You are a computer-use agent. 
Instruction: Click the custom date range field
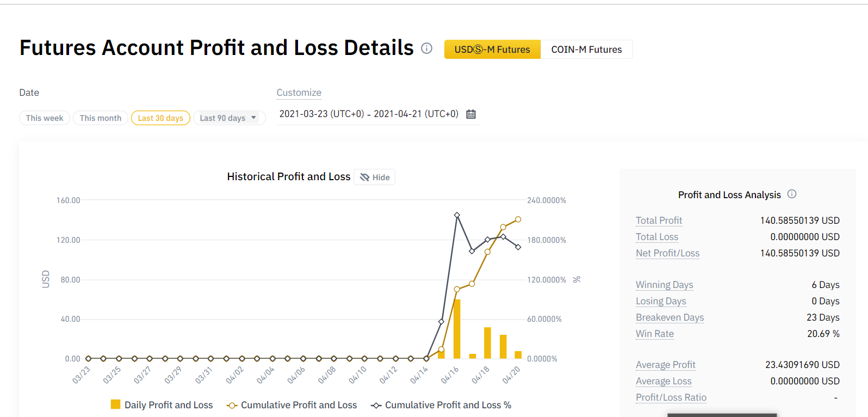(369, 114)
